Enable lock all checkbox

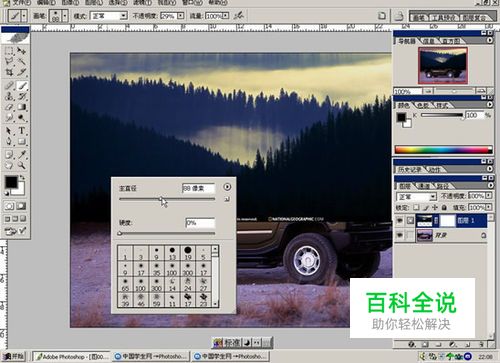[444, 208]
